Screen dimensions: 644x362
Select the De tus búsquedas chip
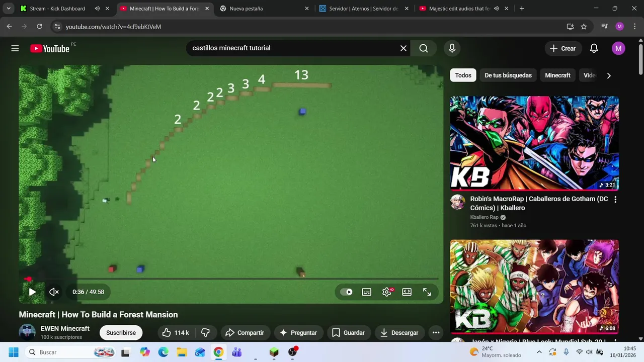508,75
